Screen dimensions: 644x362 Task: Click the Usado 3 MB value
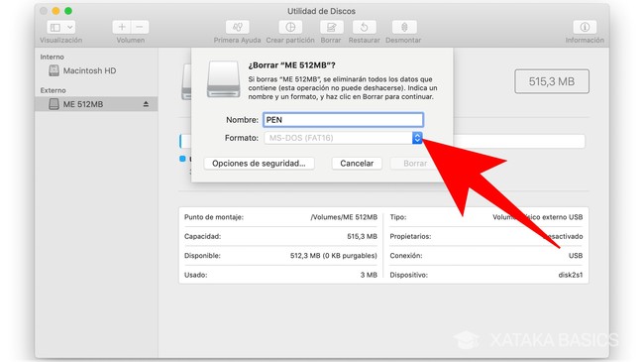pyautogui.click(x=369, y=275)
